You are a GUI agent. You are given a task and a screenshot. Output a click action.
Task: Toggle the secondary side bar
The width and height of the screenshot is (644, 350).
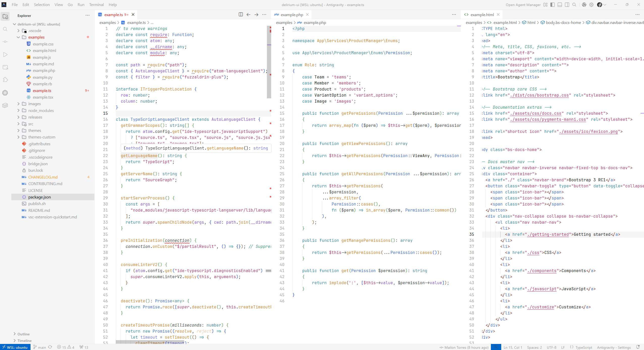pos(567,5)
